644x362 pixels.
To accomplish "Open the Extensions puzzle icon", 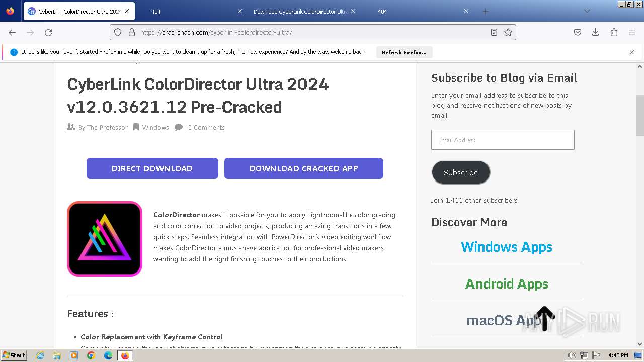I will pyautogui.click(x=614, y=32).
